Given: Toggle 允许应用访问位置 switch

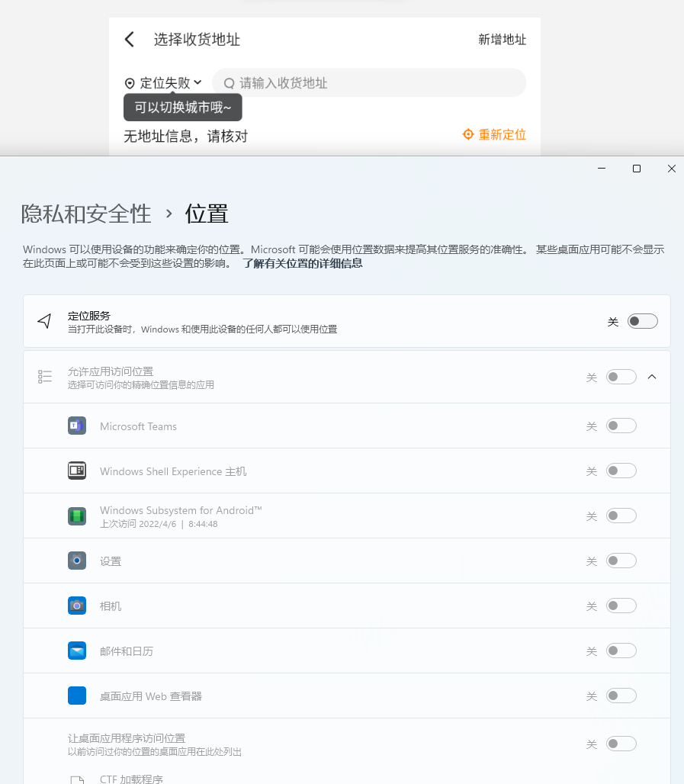Looking at the screenshot, I should 621,377.
